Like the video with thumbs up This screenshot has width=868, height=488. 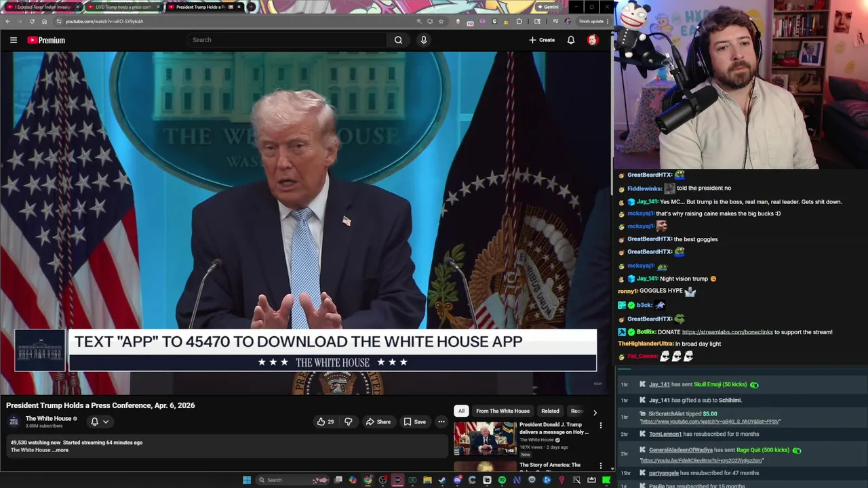tap(325, 422)
